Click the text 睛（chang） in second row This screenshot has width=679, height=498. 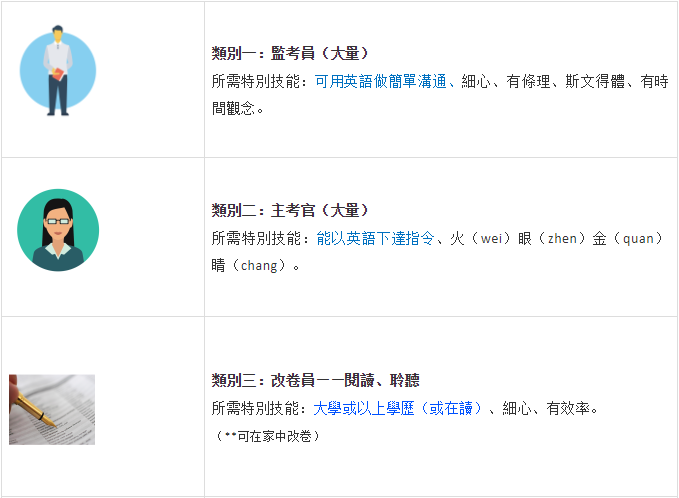249,265
